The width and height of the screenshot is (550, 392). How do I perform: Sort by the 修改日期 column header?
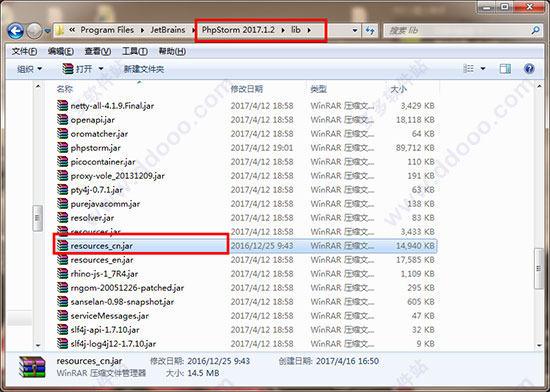pos(246,89)
